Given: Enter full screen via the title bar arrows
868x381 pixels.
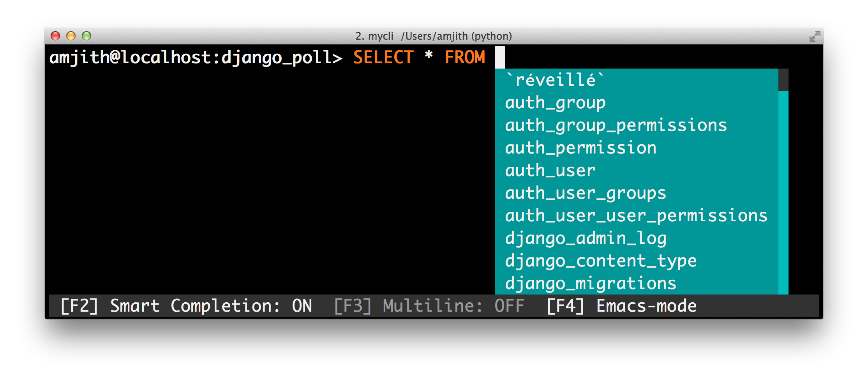Looking at the screenshot, I should (x=815, y=36).
